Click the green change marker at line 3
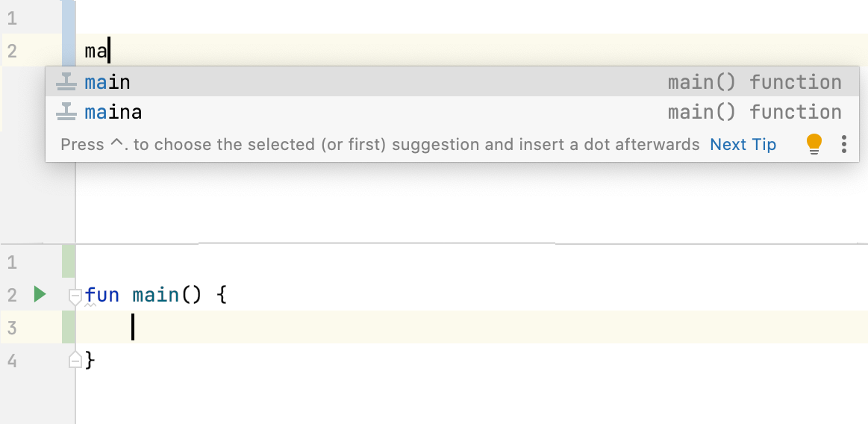Screen dimensions: 868x424 pyautogui.click(x=69, y=328)
